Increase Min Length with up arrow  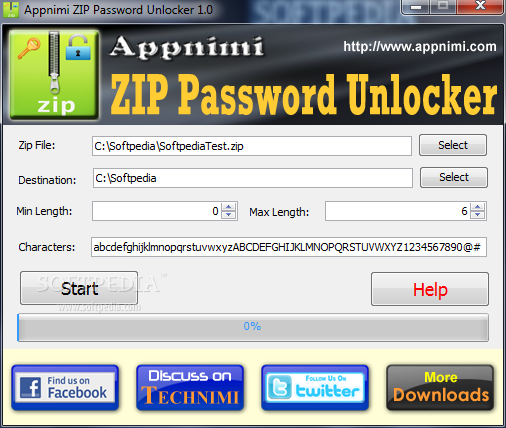pyautogui.click(x=229, y=207)
